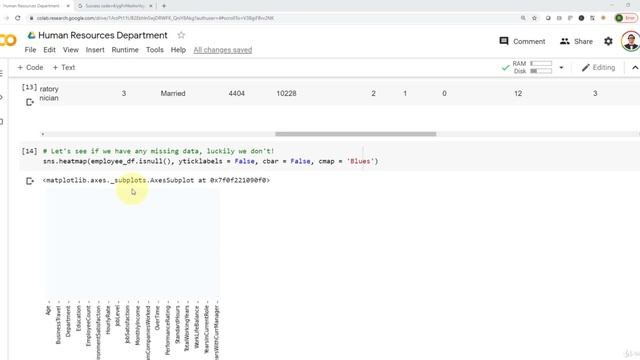Click the horizontal scrollbar of the table output
Viewport: 640px width, 360px height.
pos(356,134)
